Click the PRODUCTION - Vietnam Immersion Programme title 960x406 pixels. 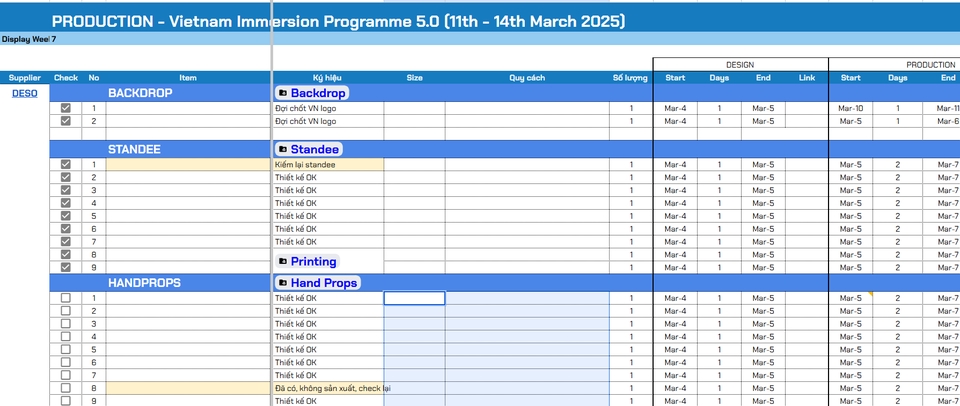(x=338, y=21)
